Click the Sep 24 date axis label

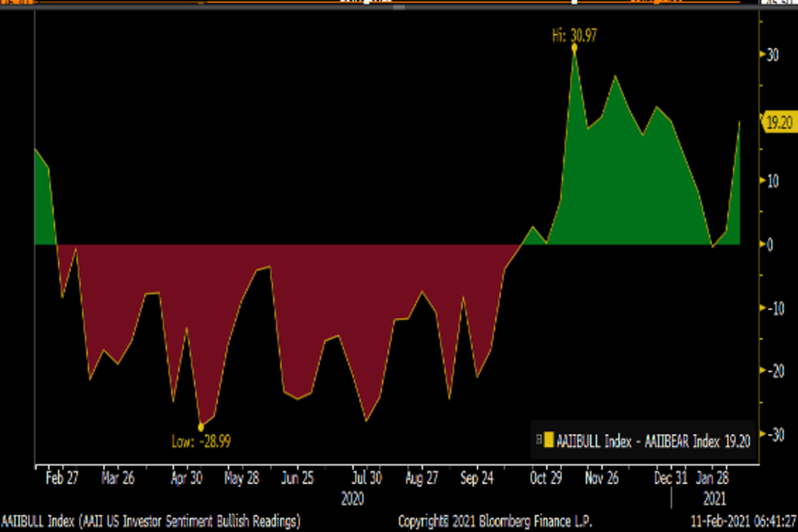click(477, 478)
